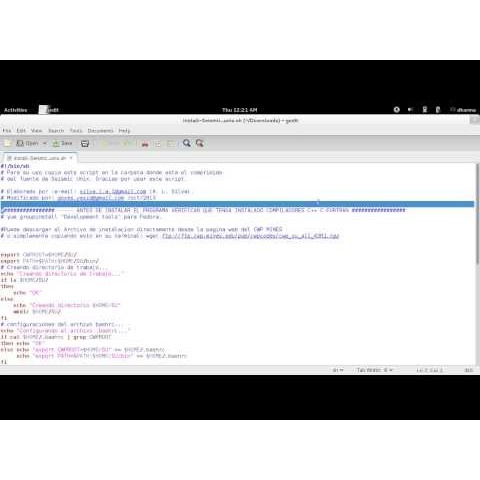
Task: Open the View menu
Action: [x=36, y=131]
